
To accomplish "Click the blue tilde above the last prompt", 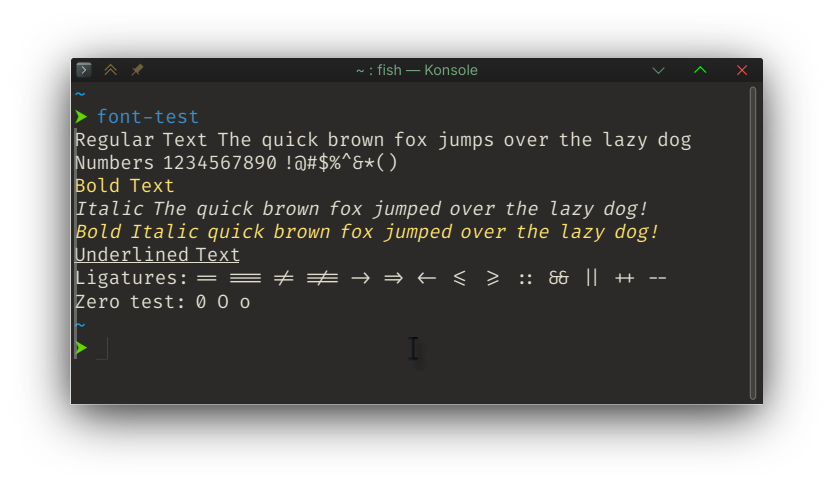I will [x=80, y=325].
